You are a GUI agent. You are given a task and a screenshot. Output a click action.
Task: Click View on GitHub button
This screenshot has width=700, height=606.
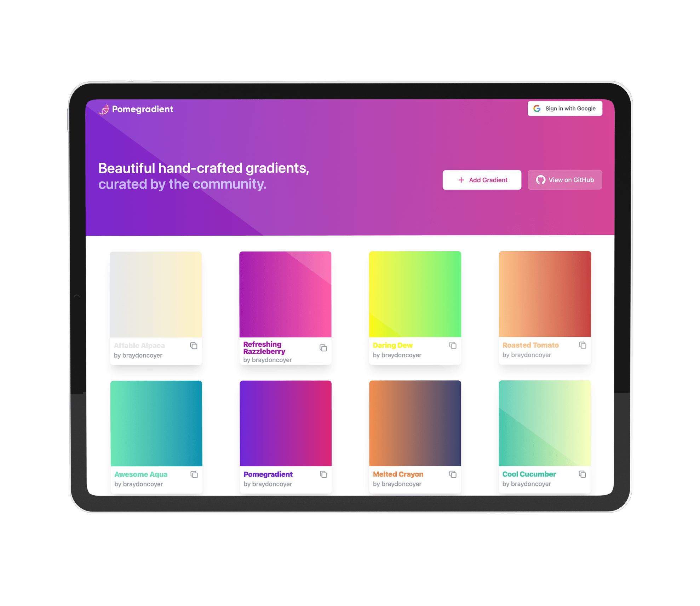[x=564, y=180]
